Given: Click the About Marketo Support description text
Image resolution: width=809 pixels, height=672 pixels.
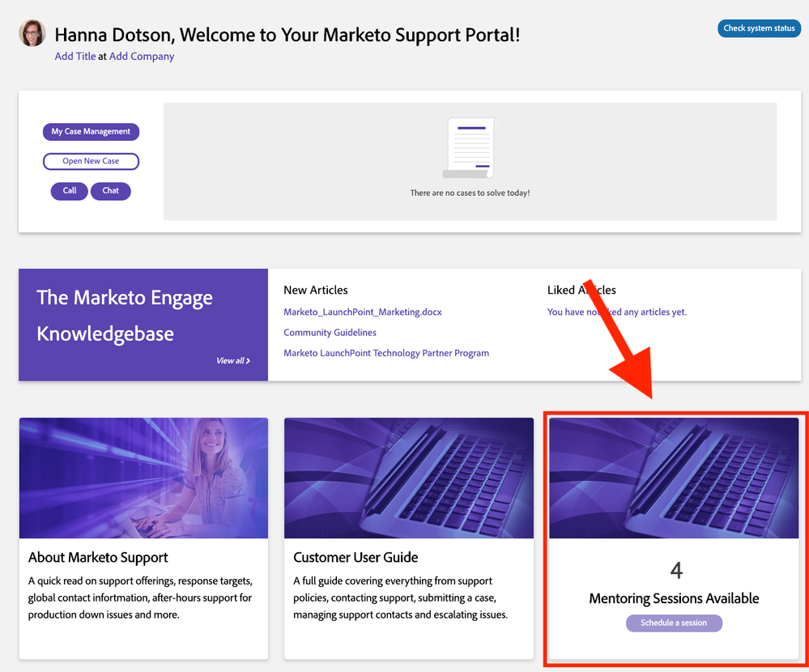Looking at the screenshot, I should pos(140,598).
